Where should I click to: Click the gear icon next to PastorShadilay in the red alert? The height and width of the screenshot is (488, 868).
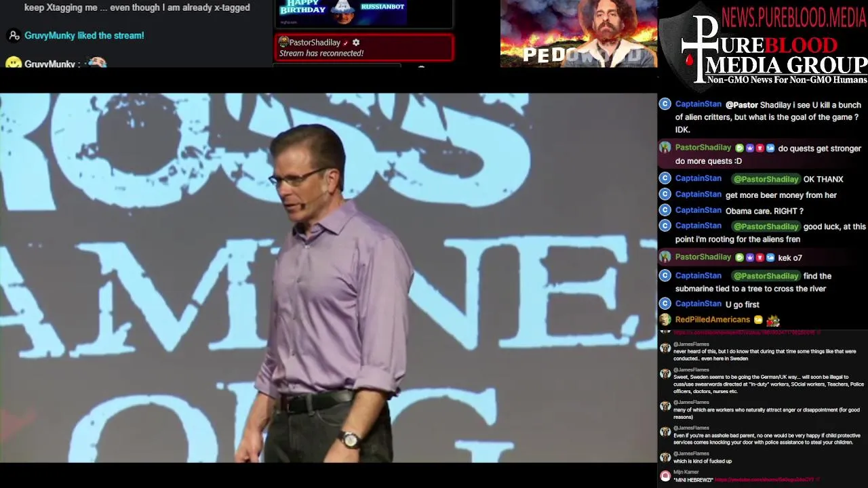(356, 42)
